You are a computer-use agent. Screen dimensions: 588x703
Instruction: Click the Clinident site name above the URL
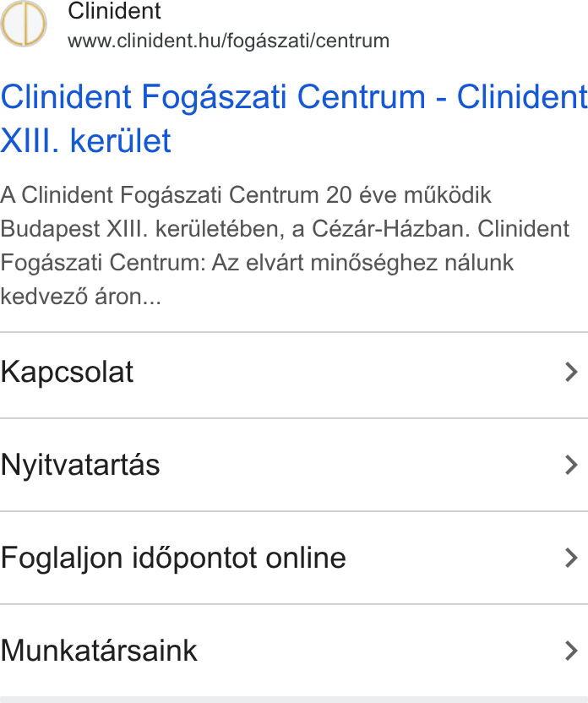[x=114, y=11]
